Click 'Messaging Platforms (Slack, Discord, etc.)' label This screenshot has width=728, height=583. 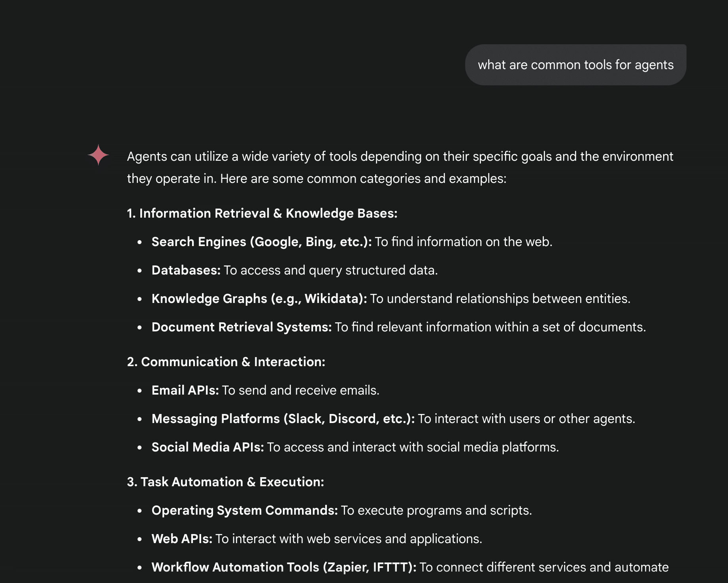(x=283, y=419)
